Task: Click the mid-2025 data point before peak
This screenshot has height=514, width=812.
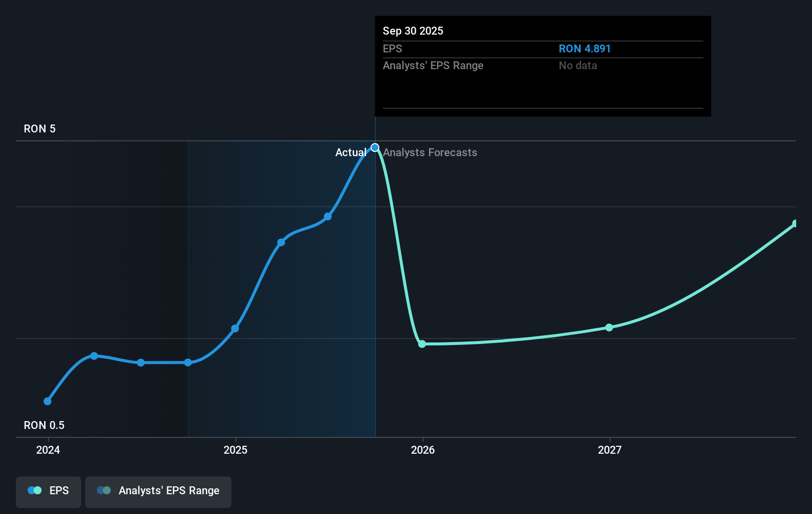Action: point(328,216)
